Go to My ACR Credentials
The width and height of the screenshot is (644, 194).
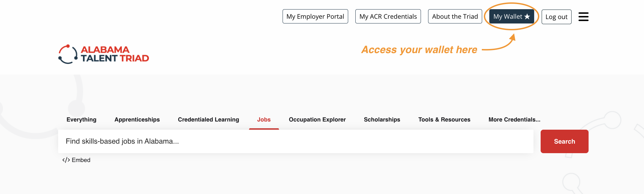(x=388, y=16)
